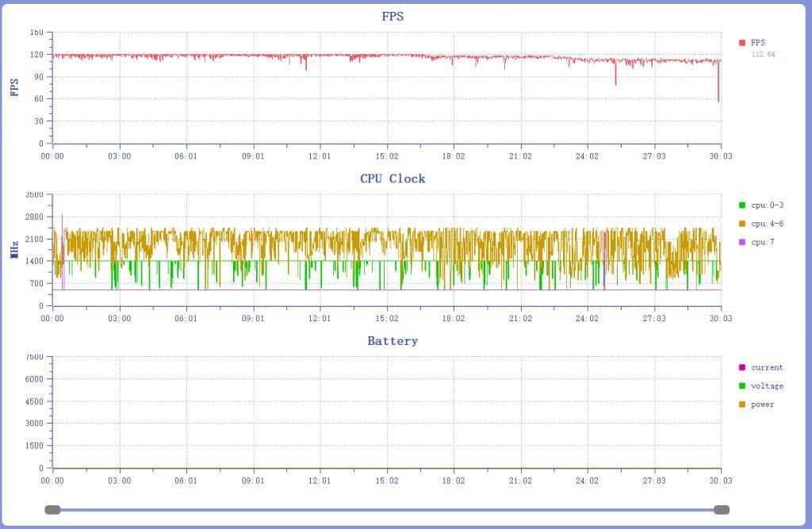Click the 7500 tick on the Battery y-axis
The image size is (812, 529).
(34, 357)
